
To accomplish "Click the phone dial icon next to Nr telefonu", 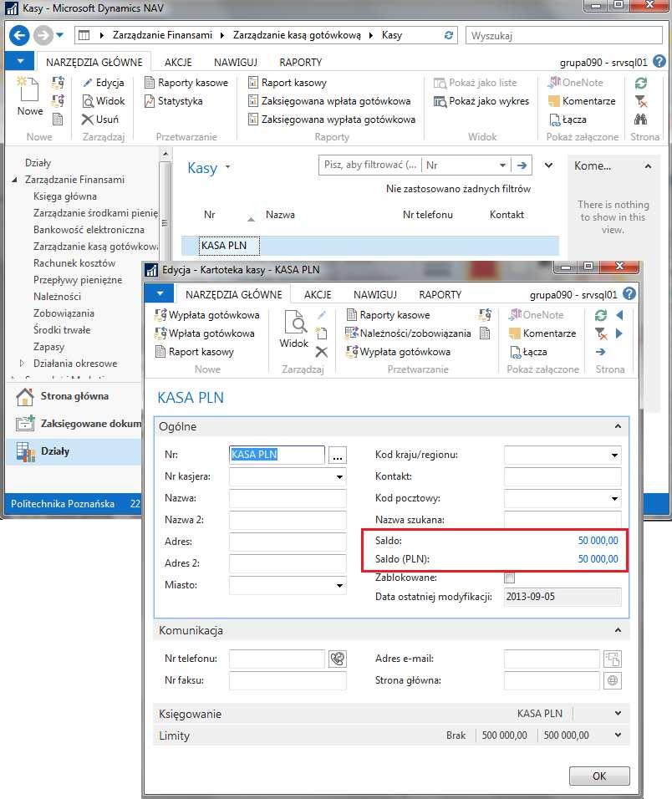I will click(x=338, y=659).
